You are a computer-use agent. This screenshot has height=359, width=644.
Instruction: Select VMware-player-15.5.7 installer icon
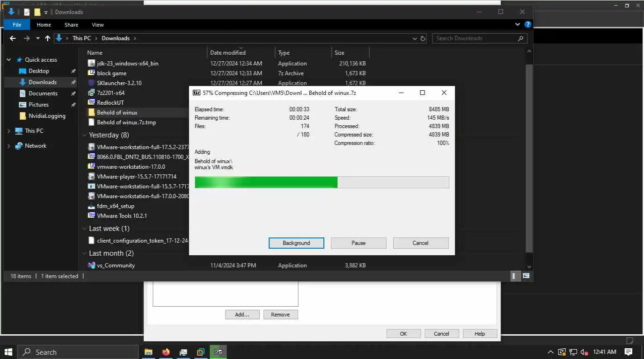pyautogui.click(x=92, y=177)
